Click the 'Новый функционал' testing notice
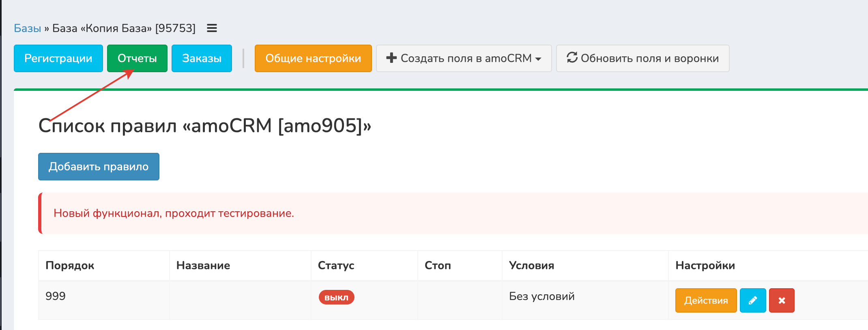868x330 pixels. (174, 213)
